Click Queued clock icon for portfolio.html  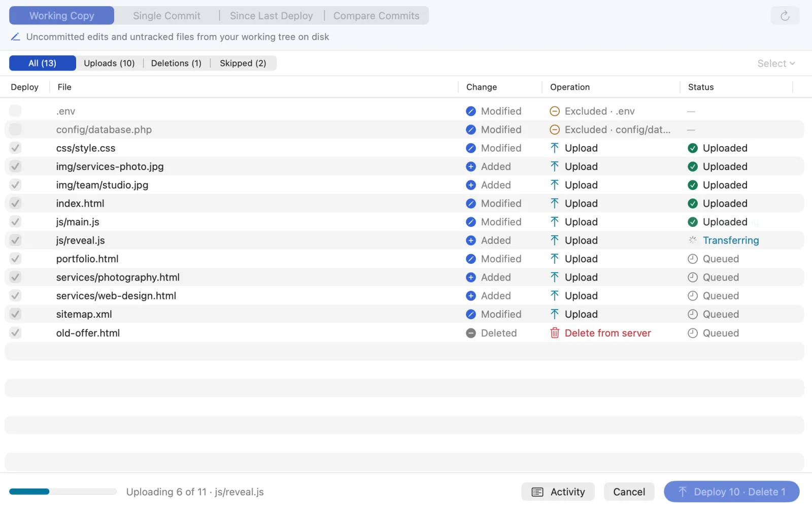click(693, 259)
